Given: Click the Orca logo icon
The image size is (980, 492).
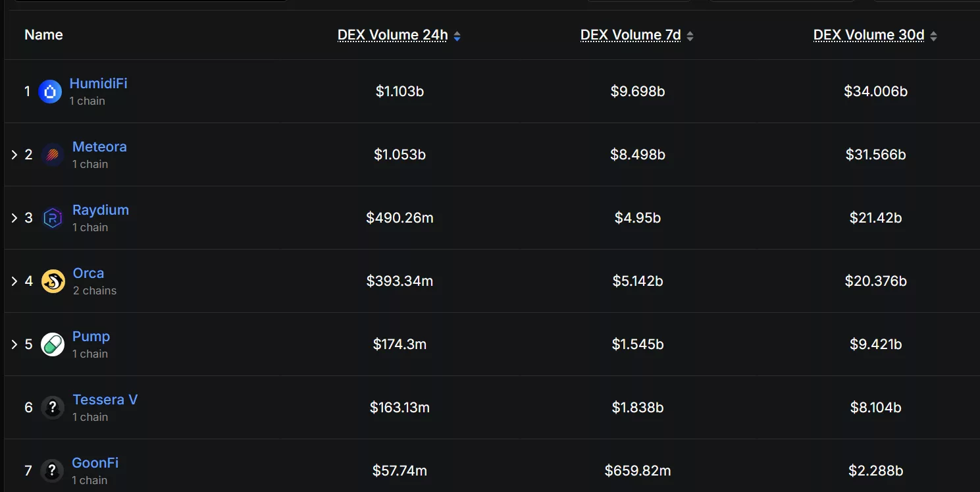Looking at the screenshot, I should point(53,281).
